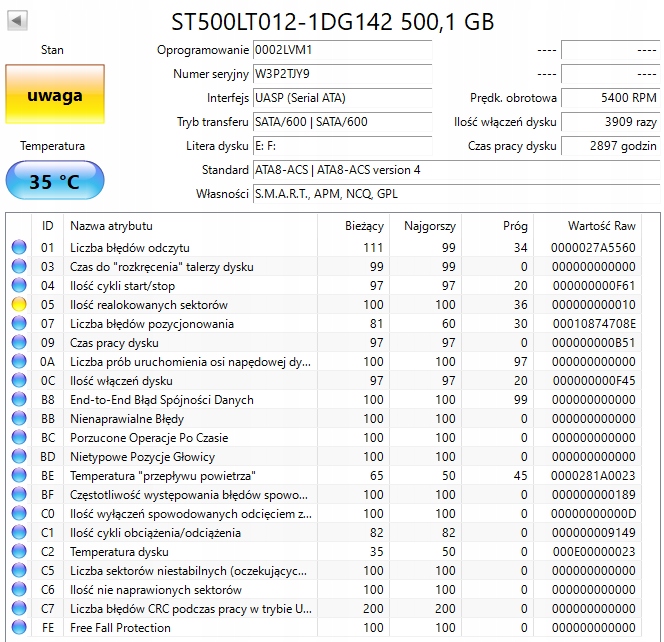664x642 pixels.
Task: Click the blue status orb for attribute 01
Action: pyautogui.click(x=19, y=248)
